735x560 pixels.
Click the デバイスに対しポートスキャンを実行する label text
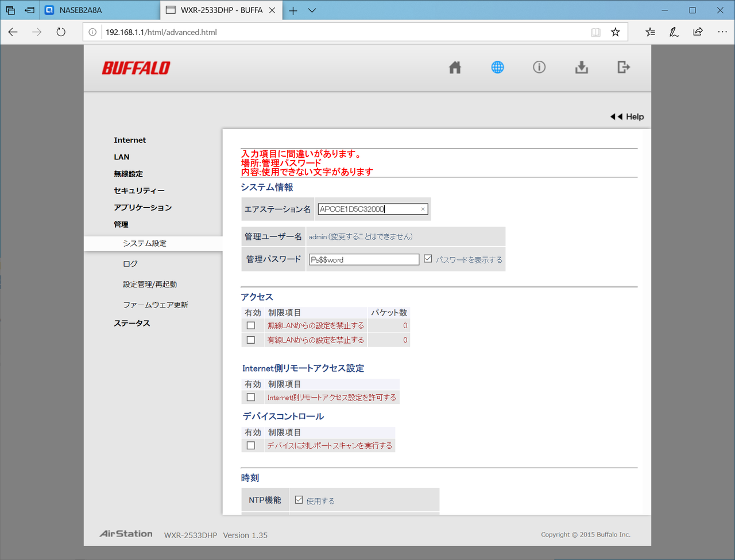point(330,445)
